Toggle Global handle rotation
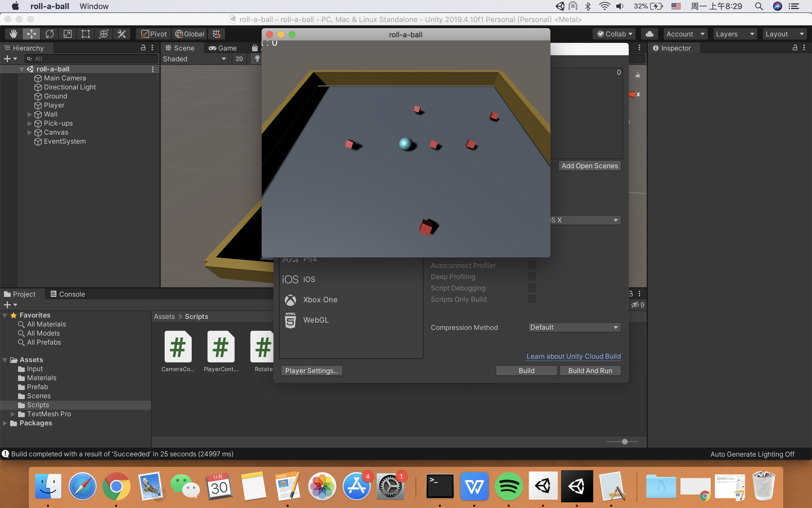 click(x=189, y=34)
